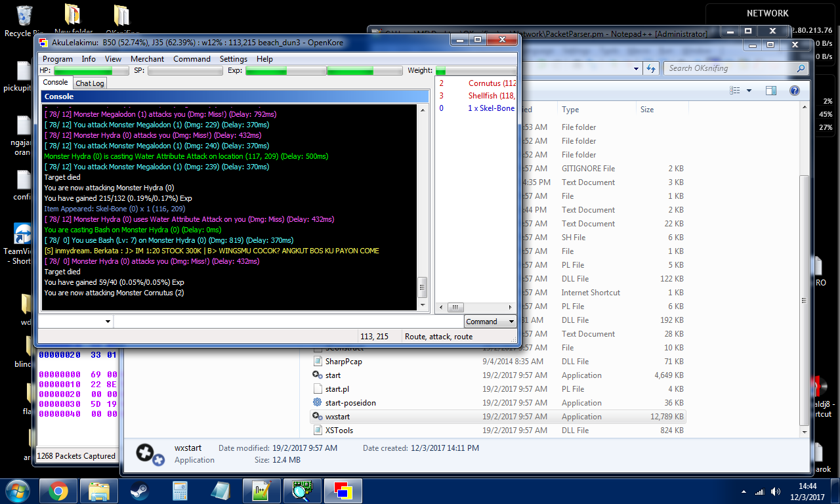Open the Command menu in menu bar
The width and height of the screenshot is (840, 504).
[192, 59]
